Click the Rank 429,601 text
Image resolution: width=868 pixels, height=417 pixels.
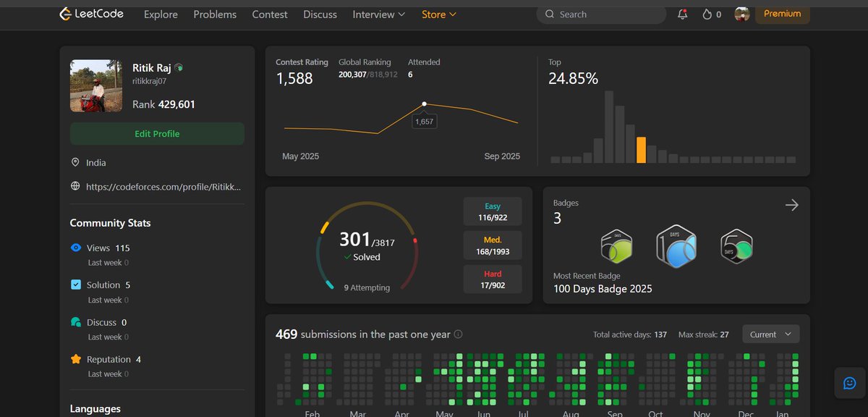coord(163,104)
